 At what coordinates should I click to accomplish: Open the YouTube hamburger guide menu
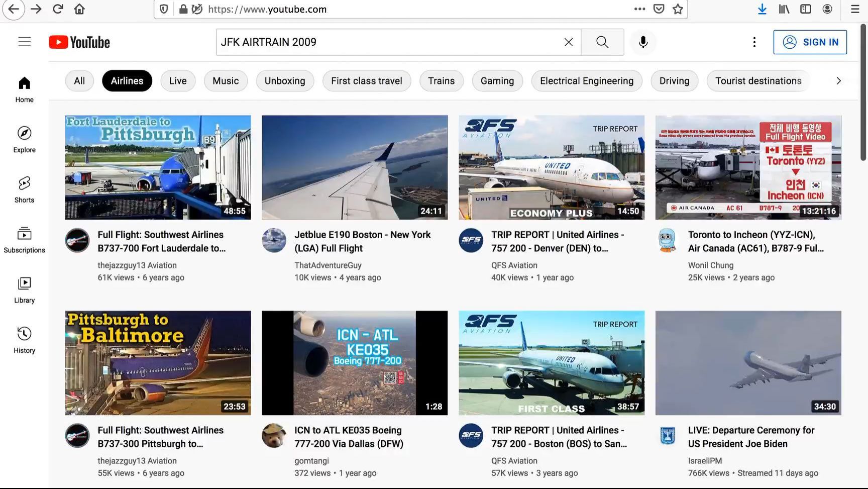24,42
